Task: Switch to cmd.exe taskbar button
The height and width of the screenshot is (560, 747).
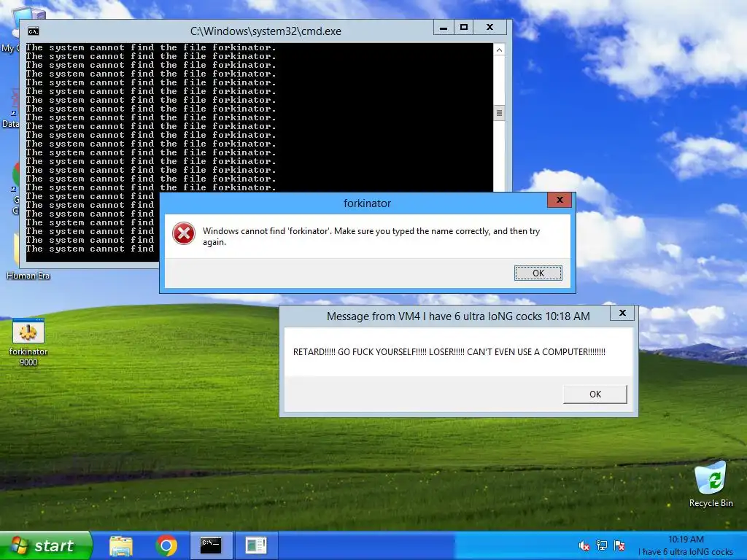Action: pyautogui.click(x=211, y=545)
